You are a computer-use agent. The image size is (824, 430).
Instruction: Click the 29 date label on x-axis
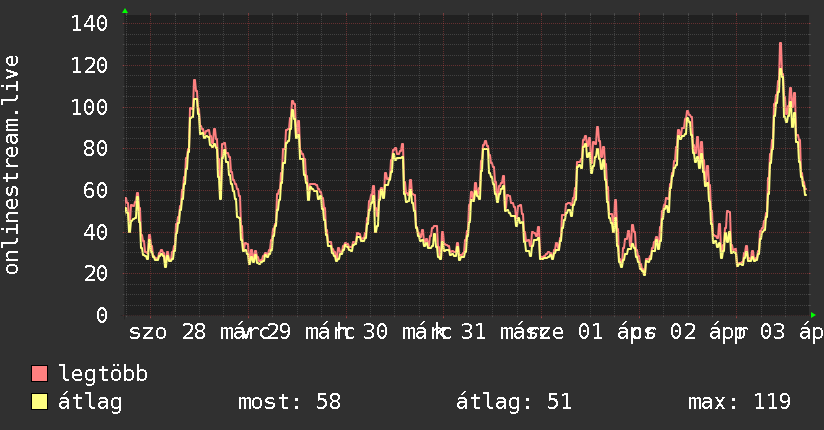(278, 332)
